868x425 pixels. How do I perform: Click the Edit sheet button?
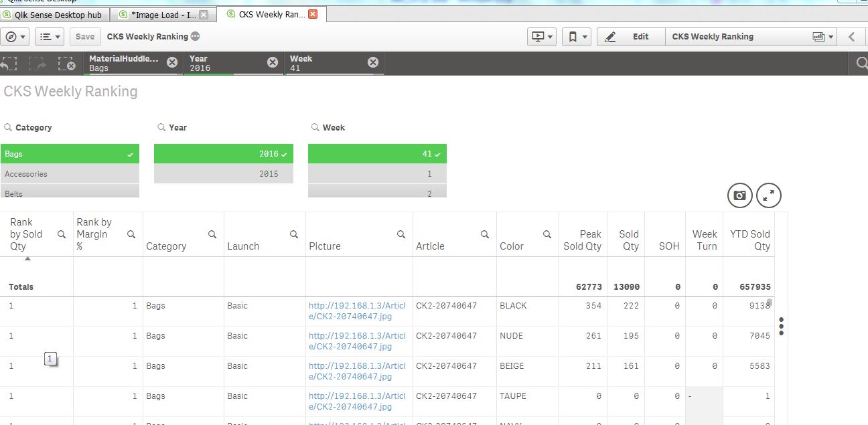(631, 37)
